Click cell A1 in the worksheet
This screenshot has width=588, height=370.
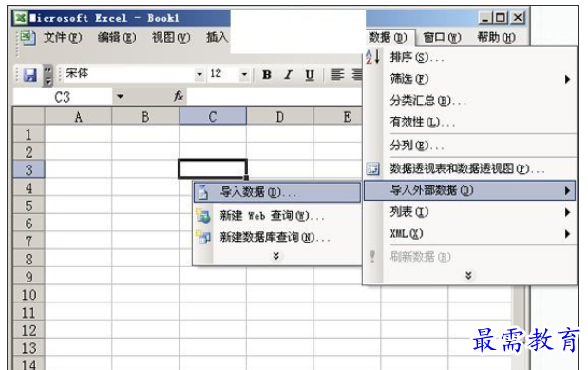pos(79,134)
